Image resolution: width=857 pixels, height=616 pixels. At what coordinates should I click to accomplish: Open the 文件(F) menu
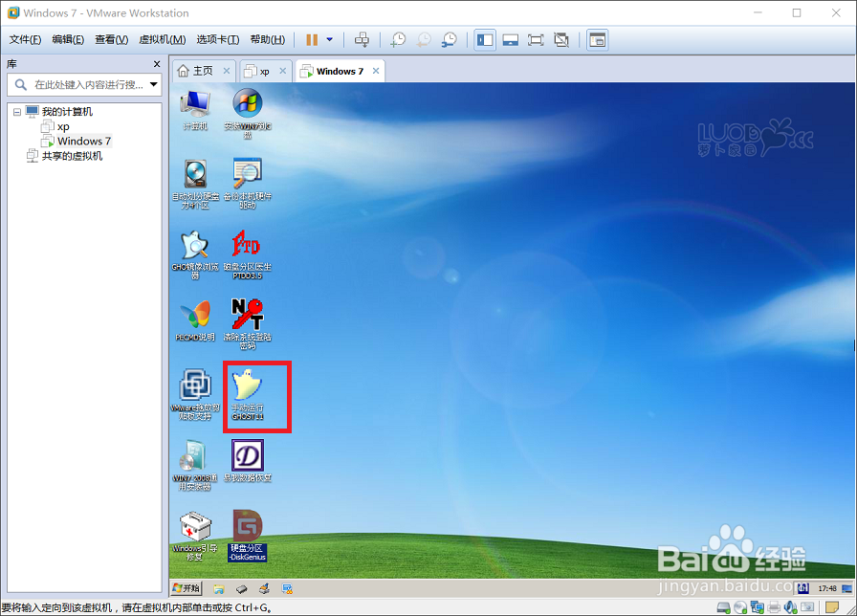point(25,40)
